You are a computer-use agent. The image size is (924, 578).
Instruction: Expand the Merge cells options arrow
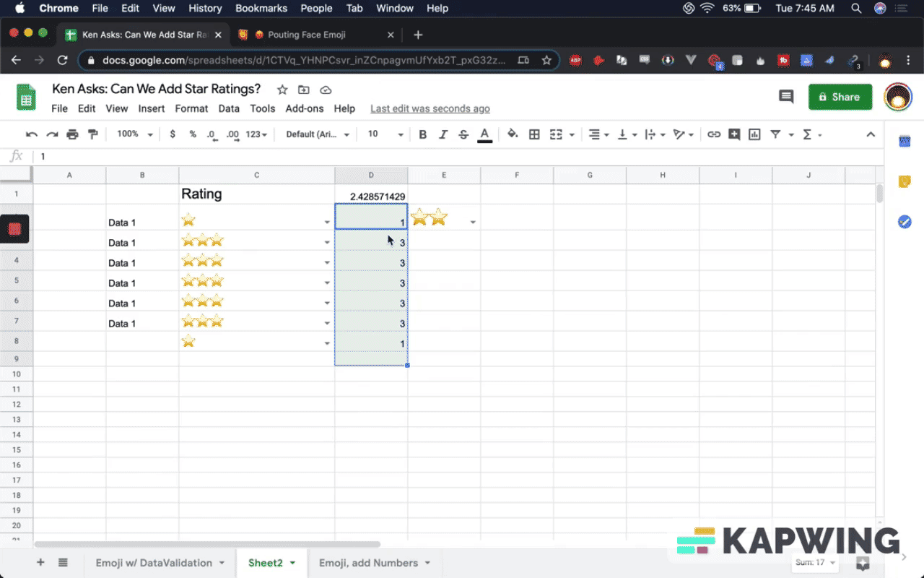(572, 134)
